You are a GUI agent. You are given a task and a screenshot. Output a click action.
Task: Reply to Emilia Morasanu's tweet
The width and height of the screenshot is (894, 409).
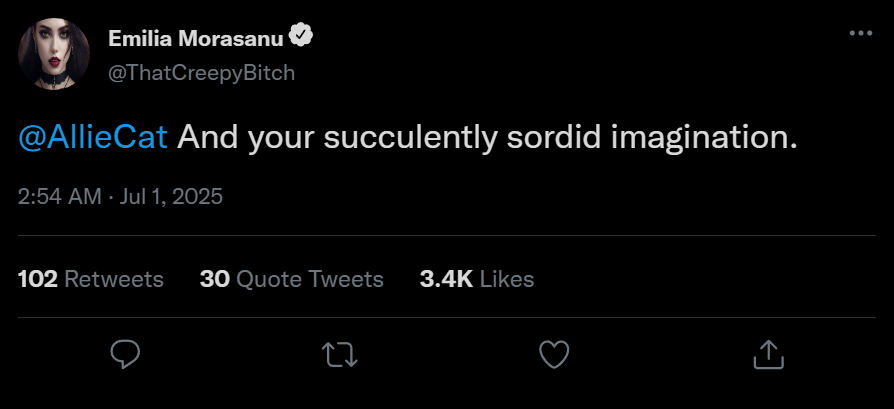(x=125, y=354)
